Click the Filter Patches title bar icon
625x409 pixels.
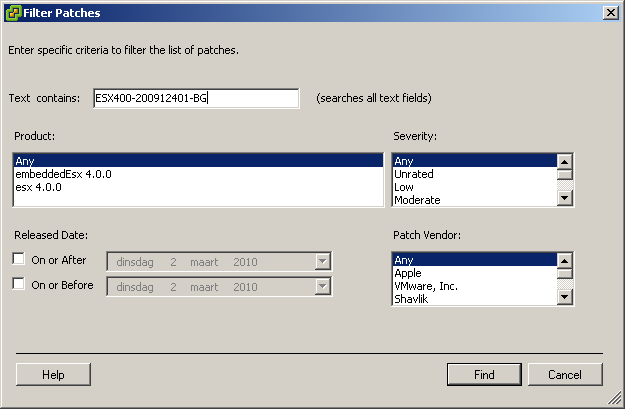(12, 12)
